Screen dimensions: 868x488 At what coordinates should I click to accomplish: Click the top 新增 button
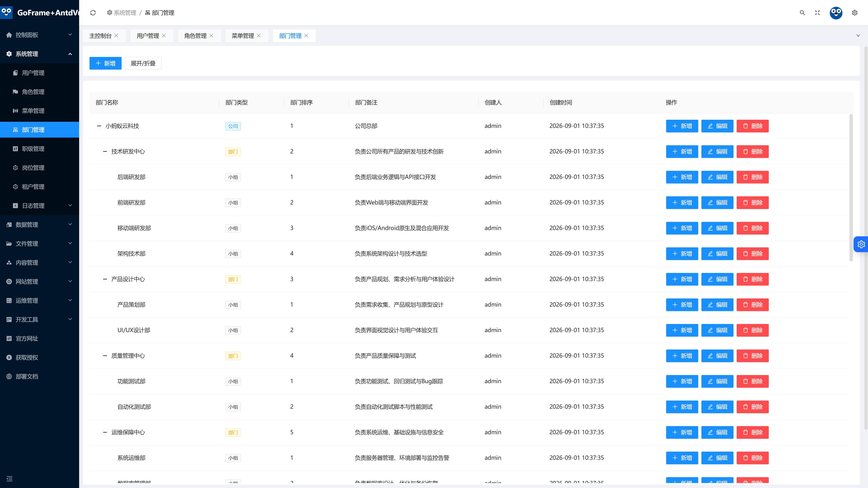[x=106, y=63]
